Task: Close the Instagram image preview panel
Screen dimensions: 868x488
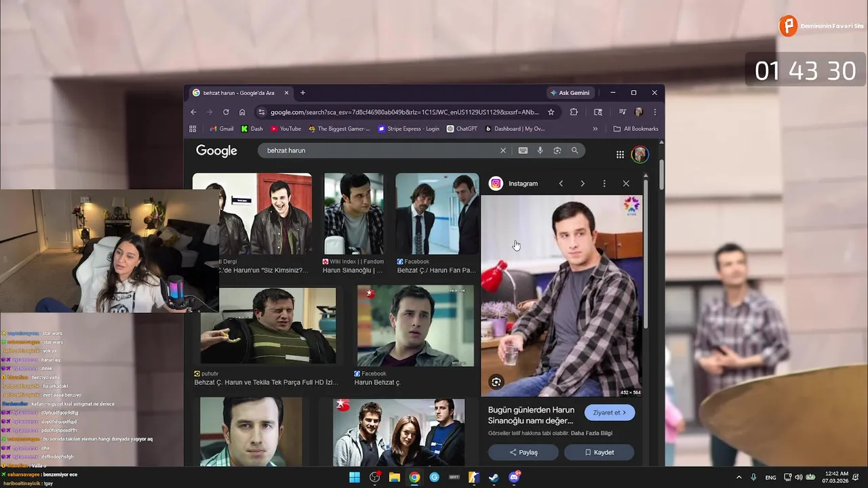Action: pyautogui.click(x=626, y=184)
